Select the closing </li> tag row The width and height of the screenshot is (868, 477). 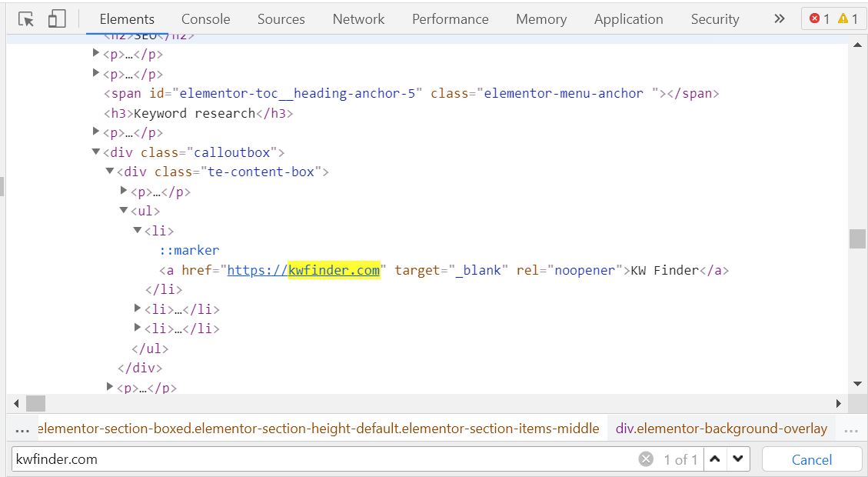pos(164,289)
